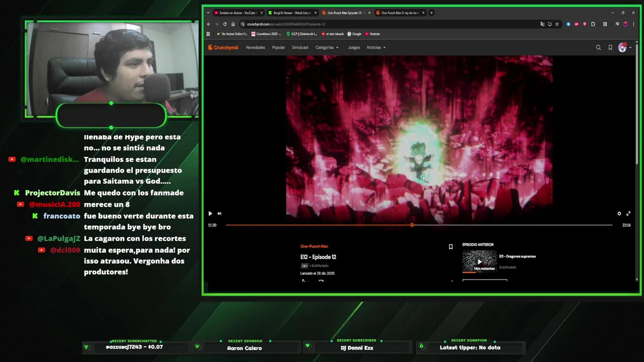Open Crunchyroll search icon
The height and width of the screenshot is (362, 644).
tap(598, 48)
